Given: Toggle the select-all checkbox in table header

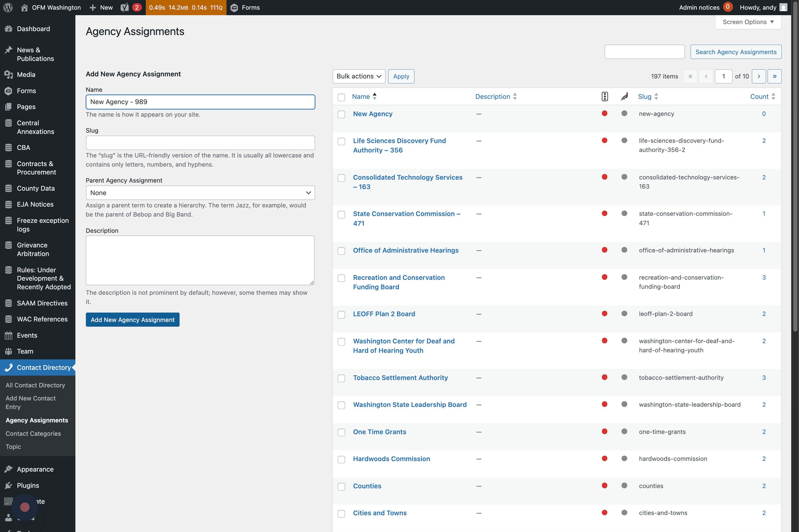Looking at the screenshot, I should [x=341, y=97].
